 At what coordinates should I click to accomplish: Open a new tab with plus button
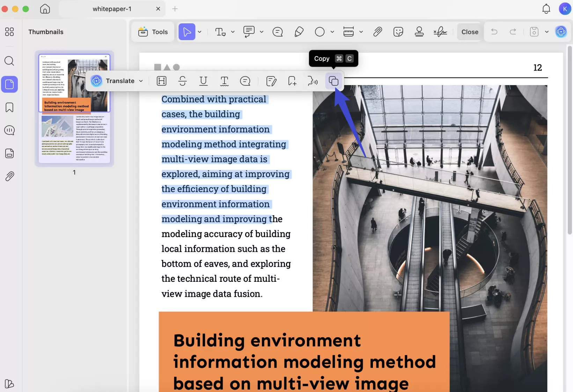175,9
